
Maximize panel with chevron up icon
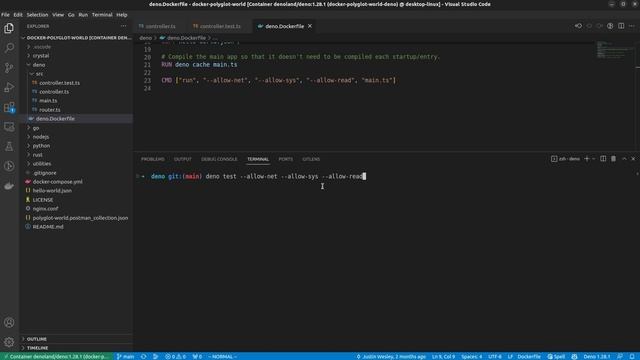click(624, 159)
